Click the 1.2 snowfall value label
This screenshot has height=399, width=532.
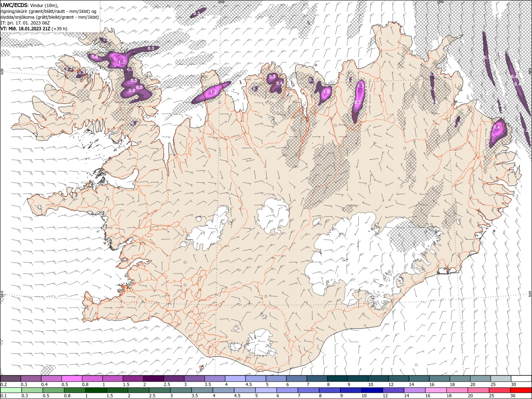(214, 92)
